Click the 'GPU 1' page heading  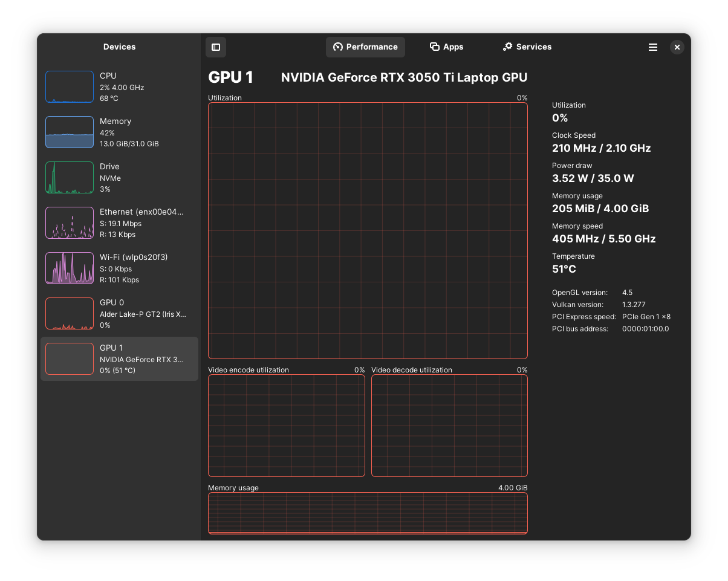coord(231,77)
